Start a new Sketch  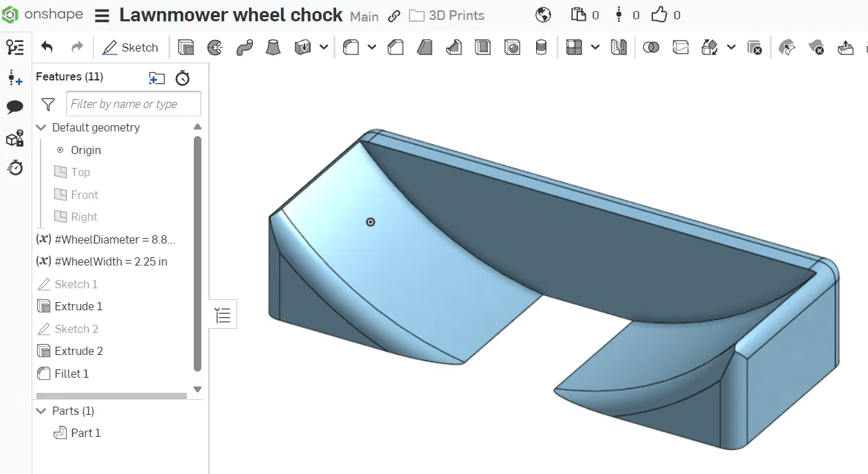(130, 47)
